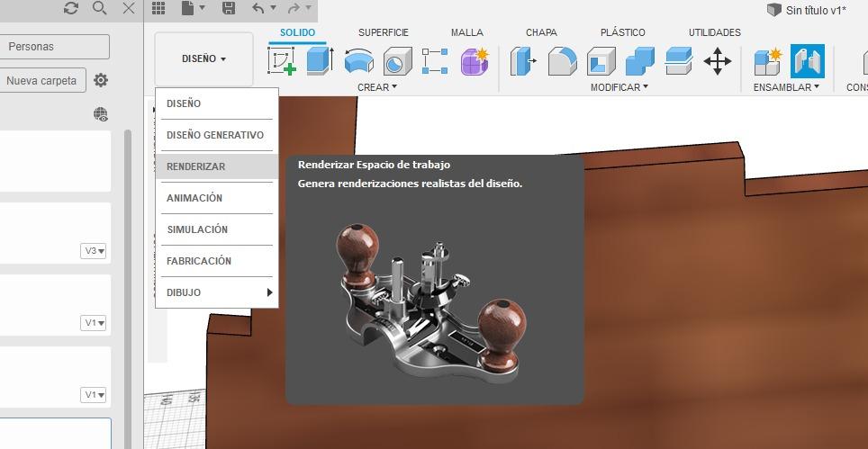Expand the DIBUJO submenu arrow

(x=269, y=292)
